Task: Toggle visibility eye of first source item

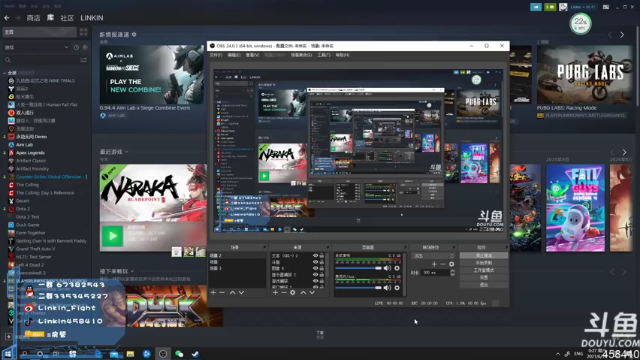Action: [315, 256]
